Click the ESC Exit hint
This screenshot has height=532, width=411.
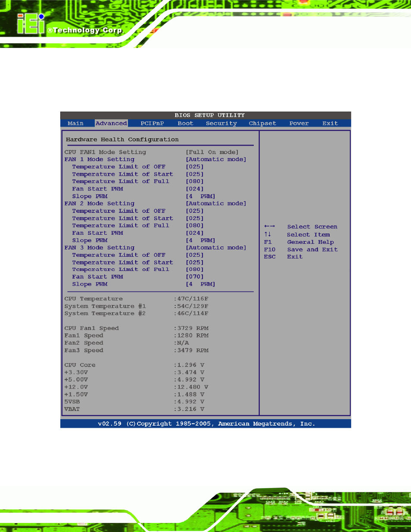[x=283, y=257]
